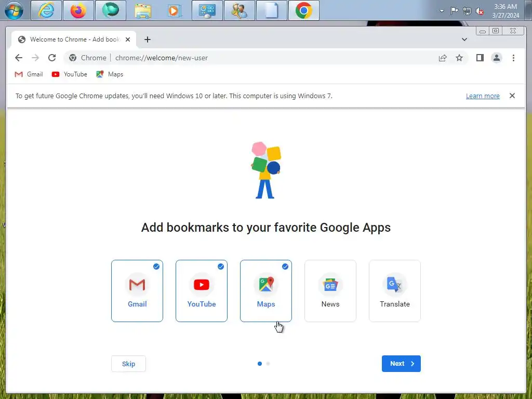This screenshot has width=532, height=399.
Task: Click the taskbar clock showing 3:36 AM
Action: coord(506,11)
